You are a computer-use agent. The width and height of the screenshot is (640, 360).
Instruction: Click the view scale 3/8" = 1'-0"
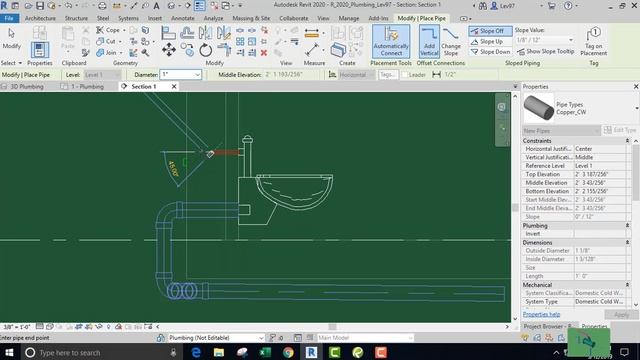point(17,327)
